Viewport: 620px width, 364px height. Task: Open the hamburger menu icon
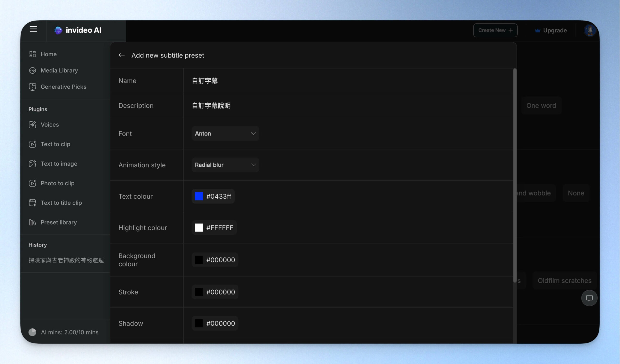tap(33, 29)
